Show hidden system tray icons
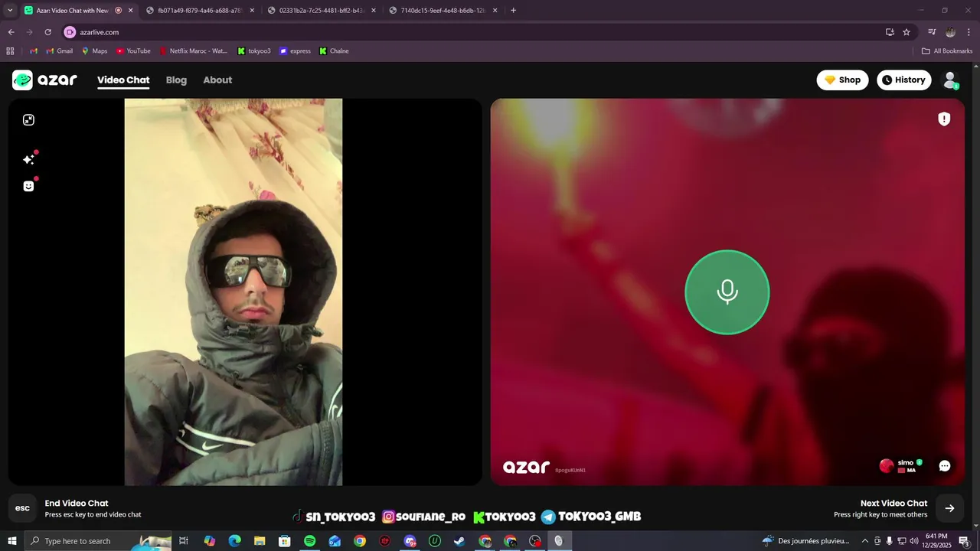 coord(865,541)
